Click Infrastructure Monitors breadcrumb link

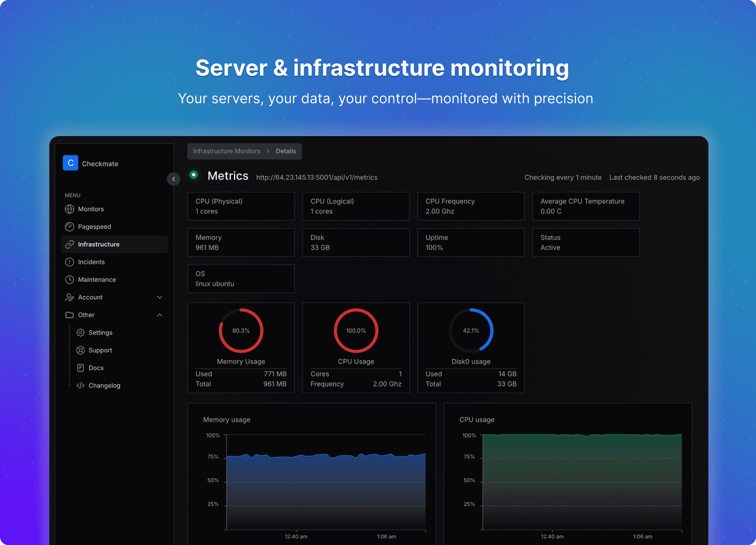pyautogui.click(x=227, y=151)
